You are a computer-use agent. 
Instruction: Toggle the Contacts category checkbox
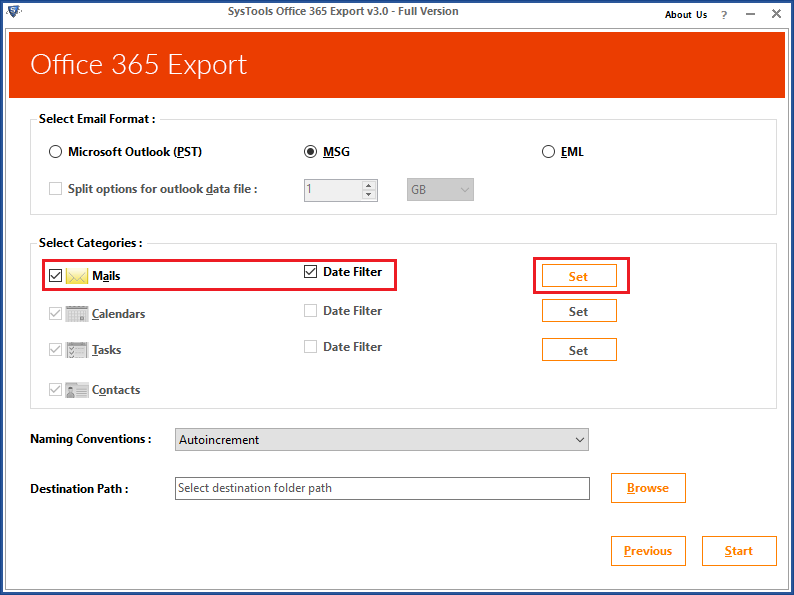[55, 390]
